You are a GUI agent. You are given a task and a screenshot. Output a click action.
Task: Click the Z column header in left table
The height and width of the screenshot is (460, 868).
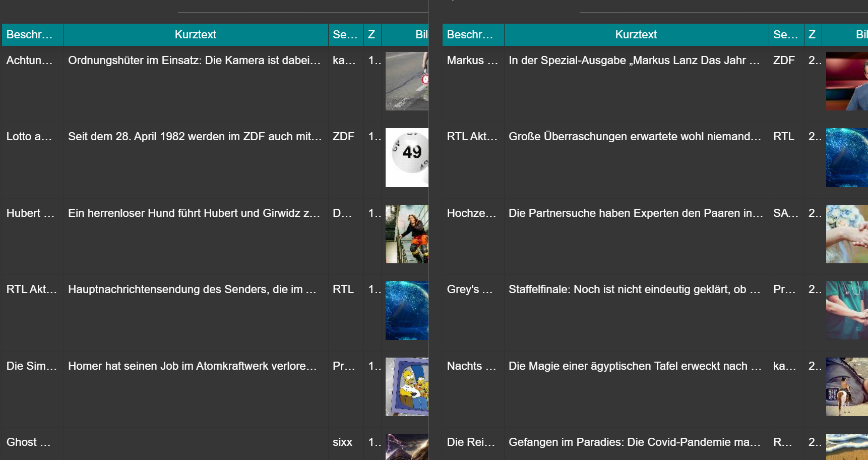point(372,35)
